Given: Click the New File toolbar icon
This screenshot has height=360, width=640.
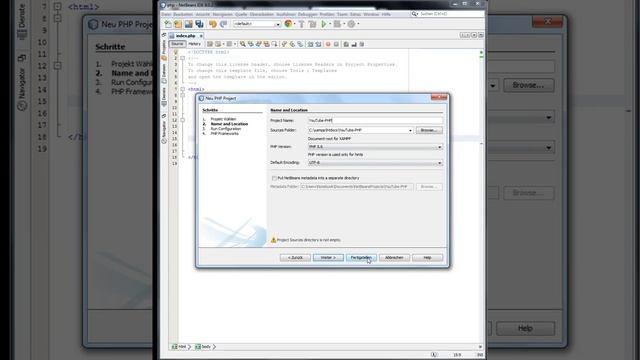Looking at the screenshot, I should click(x=168, y=24).
